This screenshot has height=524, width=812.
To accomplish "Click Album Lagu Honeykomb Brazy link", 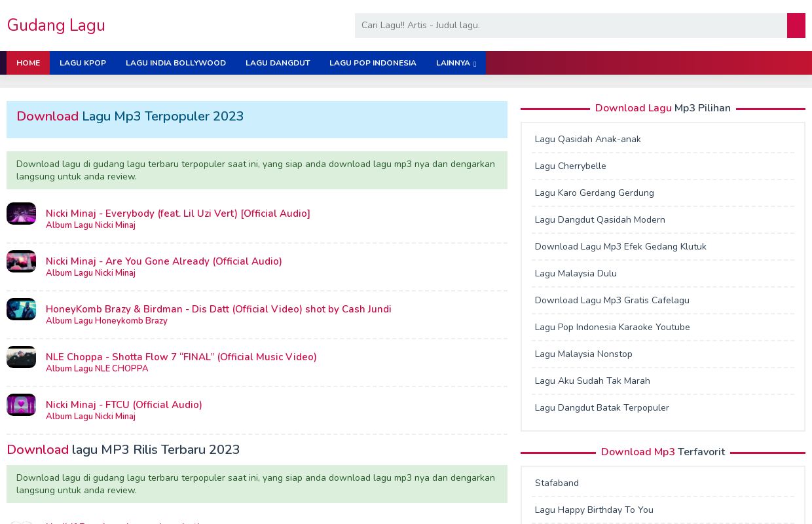I will [x=106, y=321].
